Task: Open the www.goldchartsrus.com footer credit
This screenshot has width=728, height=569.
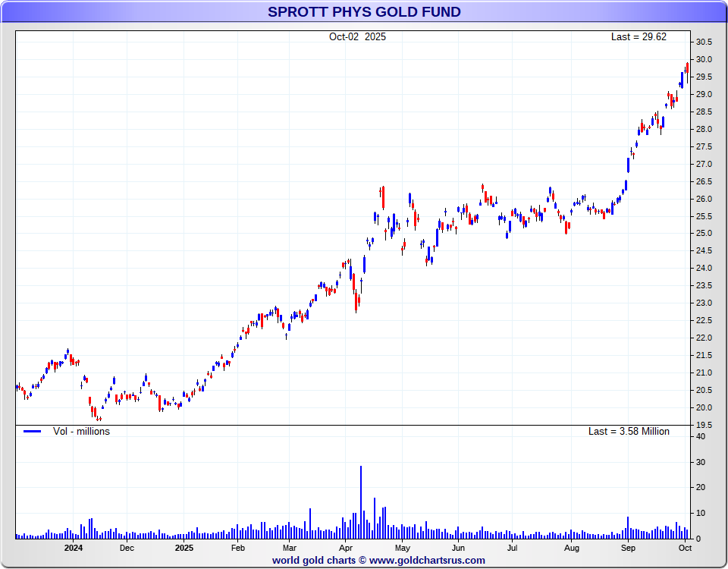Action: 427,560
